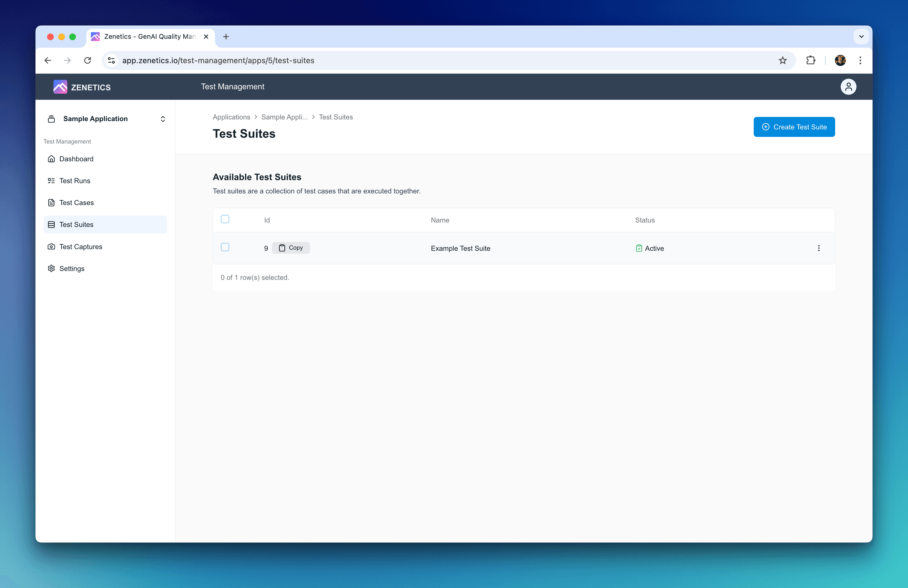Screen dimensions: 908x588
Task: Open the row actions three-dot menu
Action: point(819,248)
